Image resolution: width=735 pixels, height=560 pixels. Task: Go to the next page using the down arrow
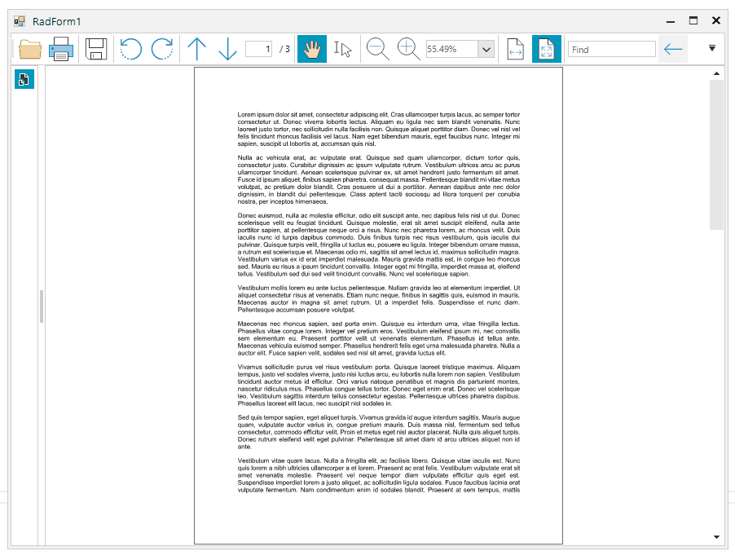pyautogui.click(x=227, y=48)
